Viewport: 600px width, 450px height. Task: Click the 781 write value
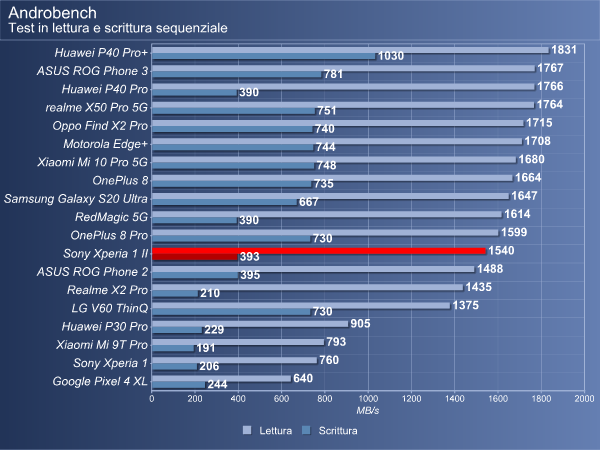[333, 74]
